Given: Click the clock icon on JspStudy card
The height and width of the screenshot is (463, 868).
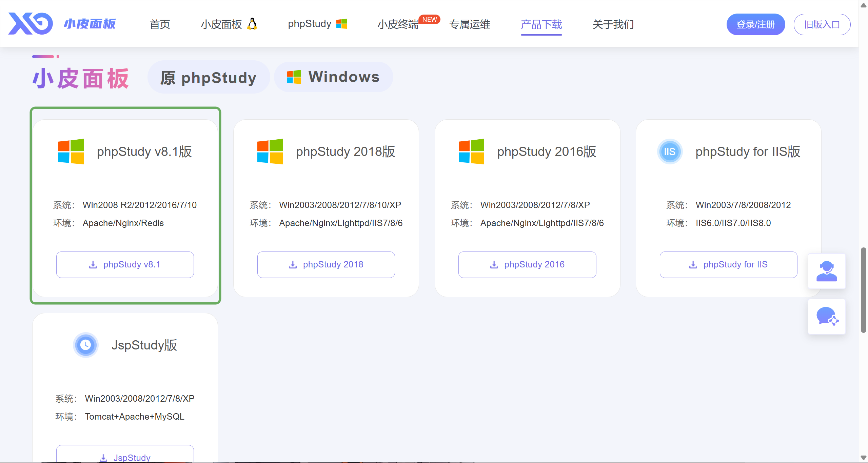Looking at the screenshot, I should point(86,345).
